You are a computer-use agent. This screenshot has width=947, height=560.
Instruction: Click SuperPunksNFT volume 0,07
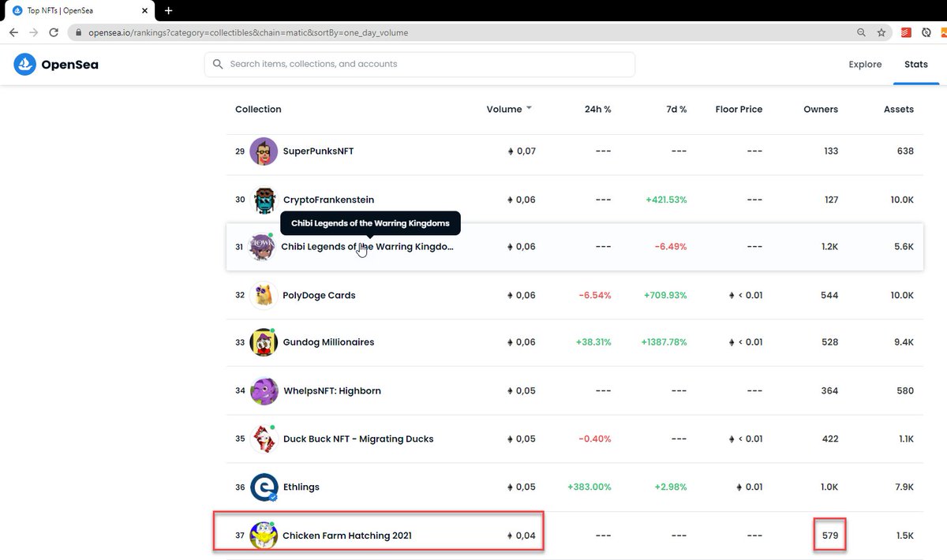coord(522,151)
